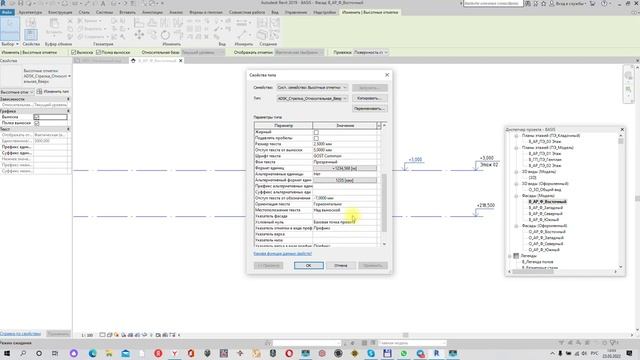
Task: Select the Rotate tool in the Modify panel
Action: tap(165, 35)
